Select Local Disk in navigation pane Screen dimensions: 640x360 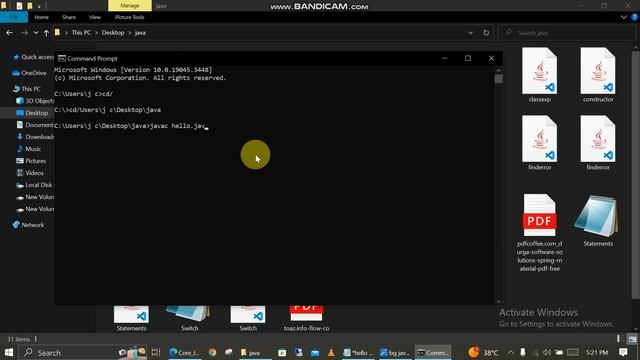click(x=34, y=185)
